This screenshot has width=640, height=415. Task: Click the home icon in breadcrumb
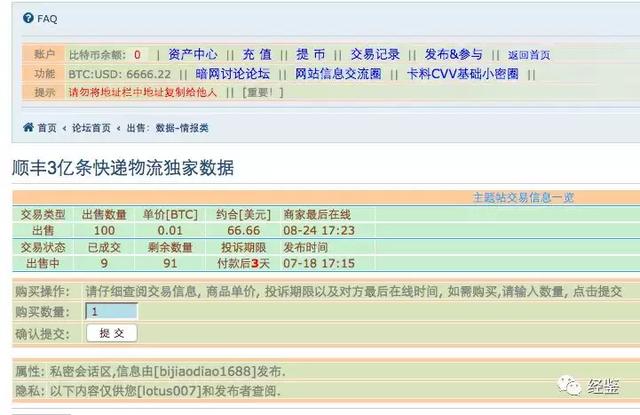click(x=28, y=127)
